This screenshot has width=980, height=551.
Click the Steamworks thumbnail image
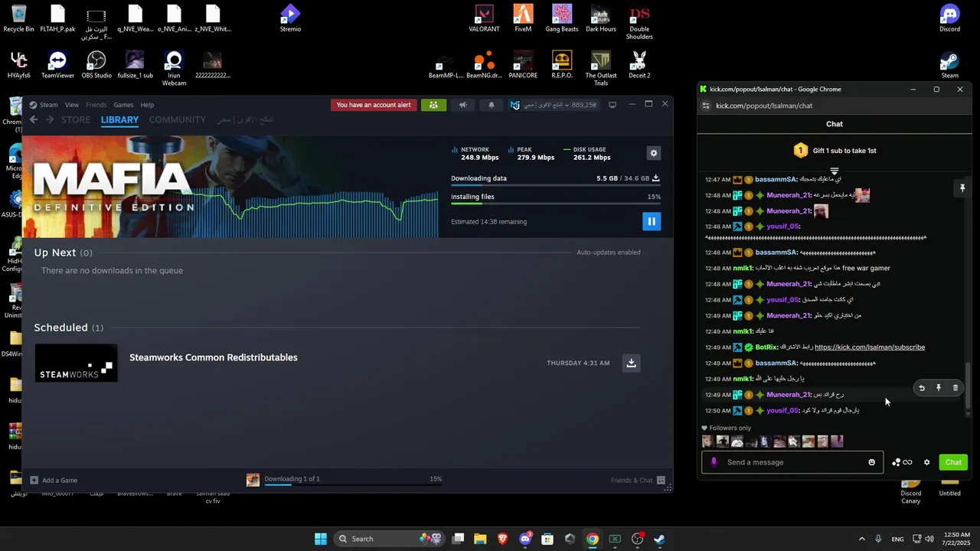click(x=76, y=363)
